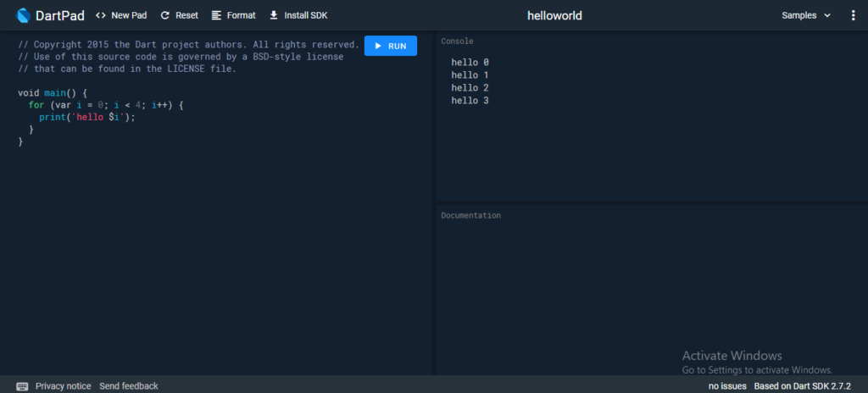This screenshot has width=868, height=393.
Task: Click the helloworld pad title
Action: tap(554, 15)
